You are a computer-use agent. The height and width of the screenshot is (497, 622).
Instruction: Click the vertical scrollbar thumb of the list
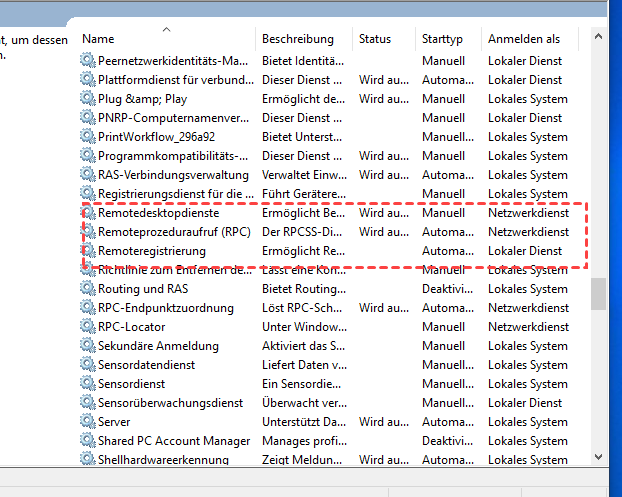point(598,295)
